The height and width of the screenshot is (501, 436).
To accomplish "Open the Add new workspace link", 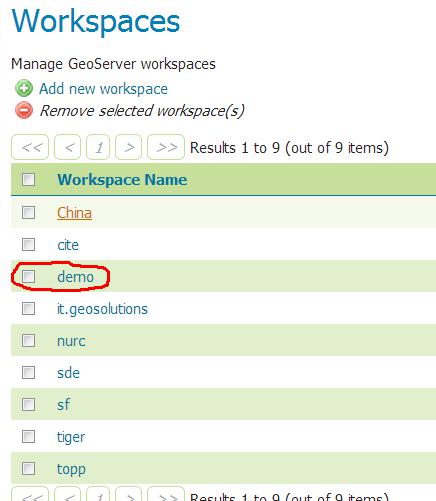I will tap(103, 89).
